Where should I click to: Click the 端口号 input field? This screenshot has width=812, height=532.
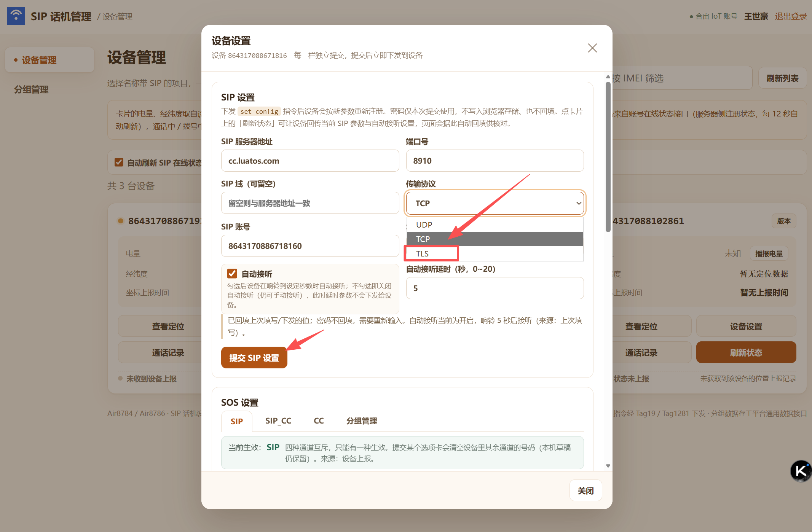coord(495,161)
